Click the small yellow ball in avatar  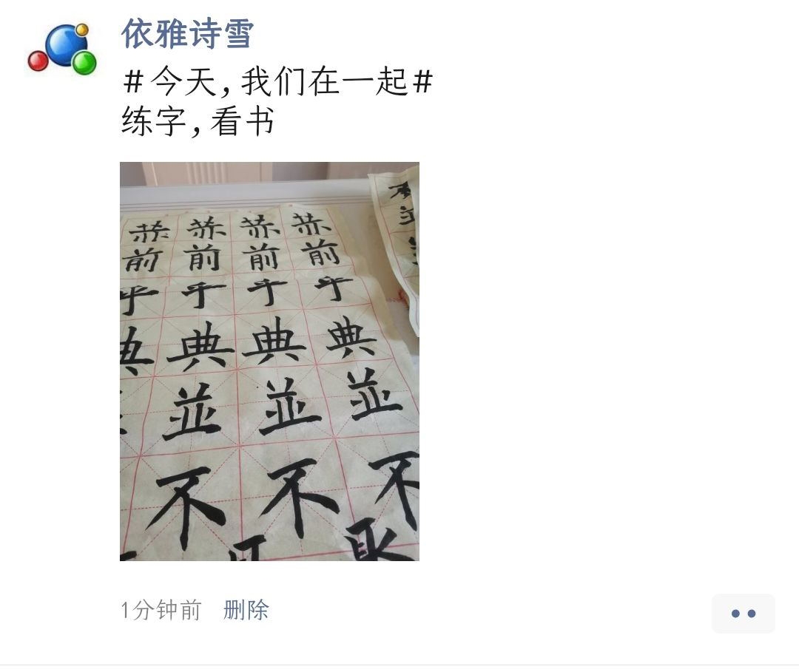[82, 30]
